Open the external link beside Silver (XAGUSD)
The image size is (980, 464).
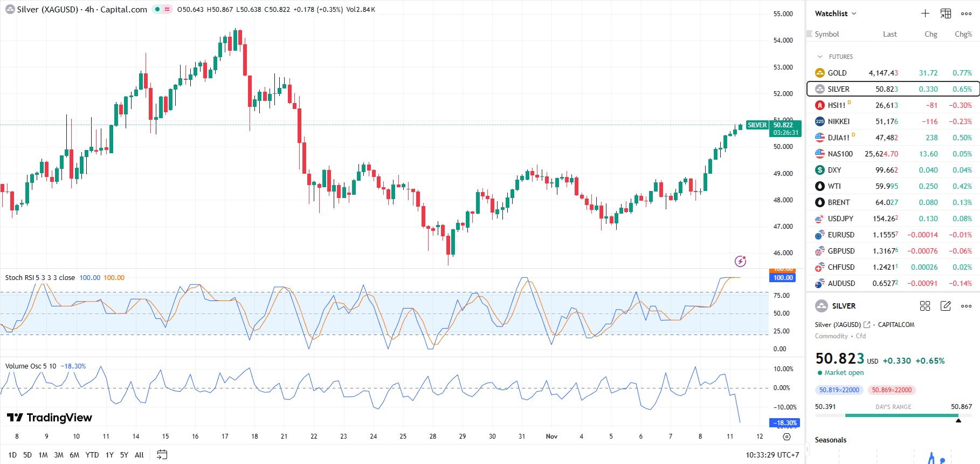[x=867, y=325]
